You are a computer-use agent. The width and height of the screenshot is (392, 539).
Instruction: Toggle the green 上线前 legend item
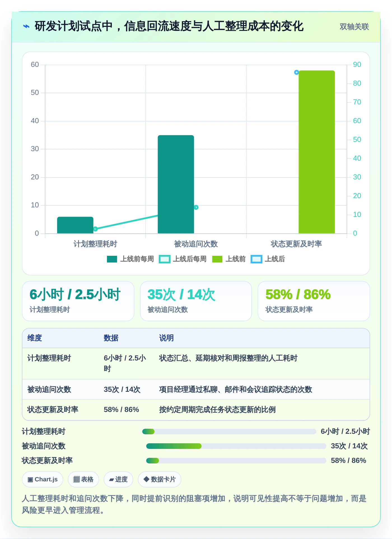(229, 259)
